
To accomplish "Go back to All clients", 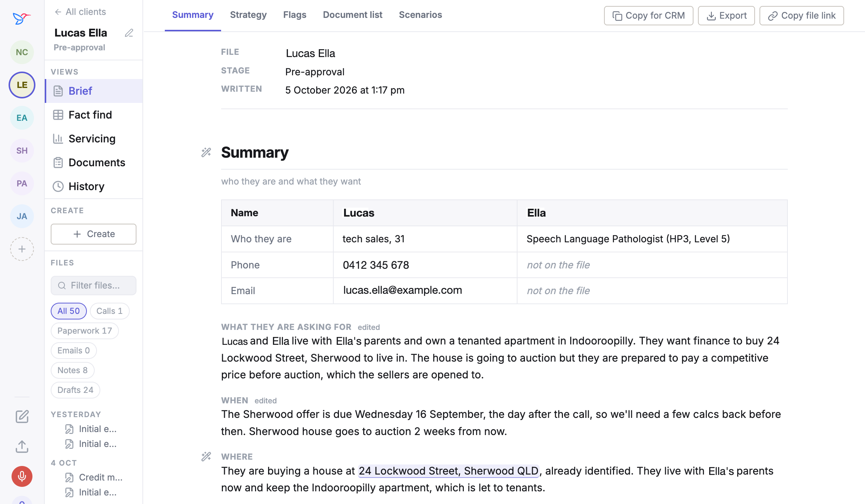I will pyautogui.click(x=80, y=12).
